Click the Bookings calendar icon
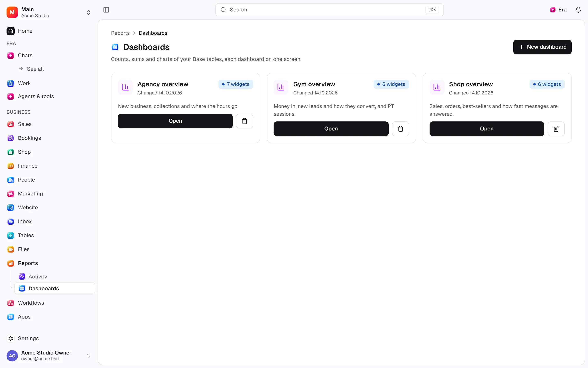The width and height of the screenshot is (588, 368). (x=10, y=138)
